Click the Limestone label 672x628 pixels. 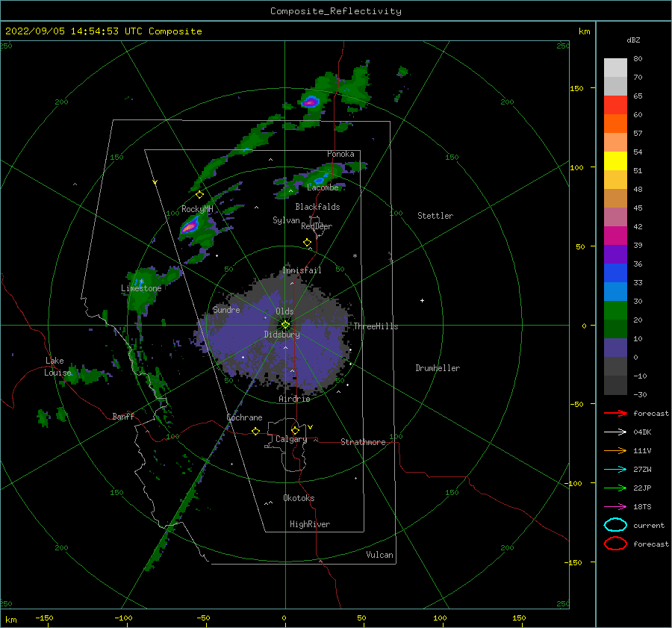coord(141,288)
